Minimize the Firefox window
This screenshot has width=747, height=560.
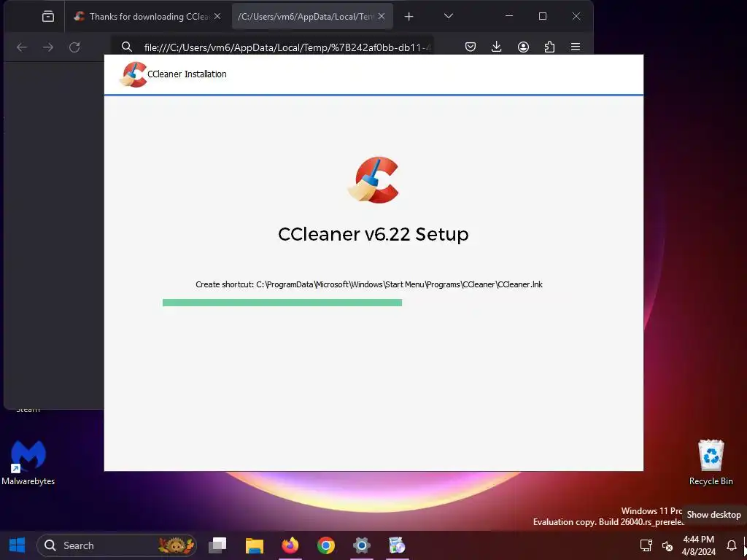[x=509, y=16]
